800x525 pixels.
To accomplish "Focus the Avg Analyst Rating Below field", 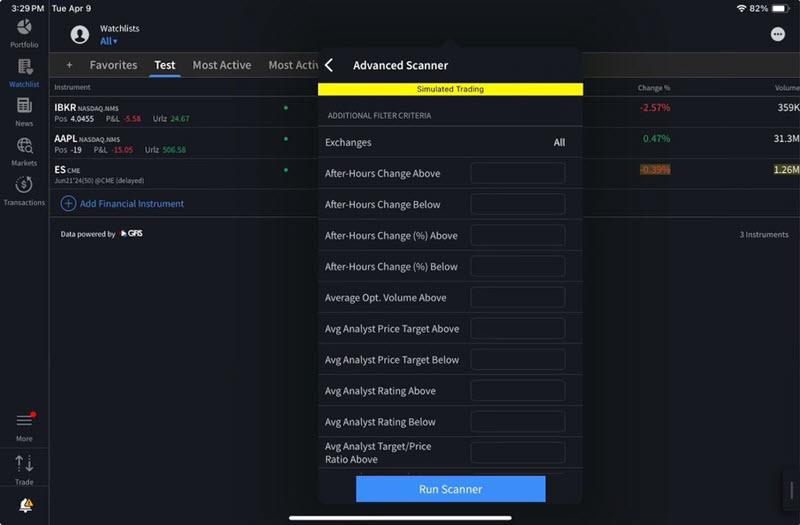I will pyautogui.click(x=517, y=422).
